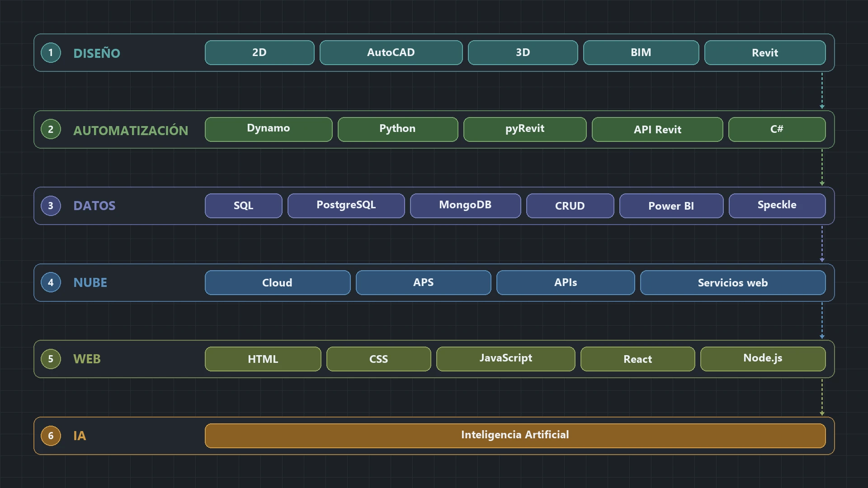868x488 pixels.
Task: Tap the HTML chip
Action: point(263,359)
